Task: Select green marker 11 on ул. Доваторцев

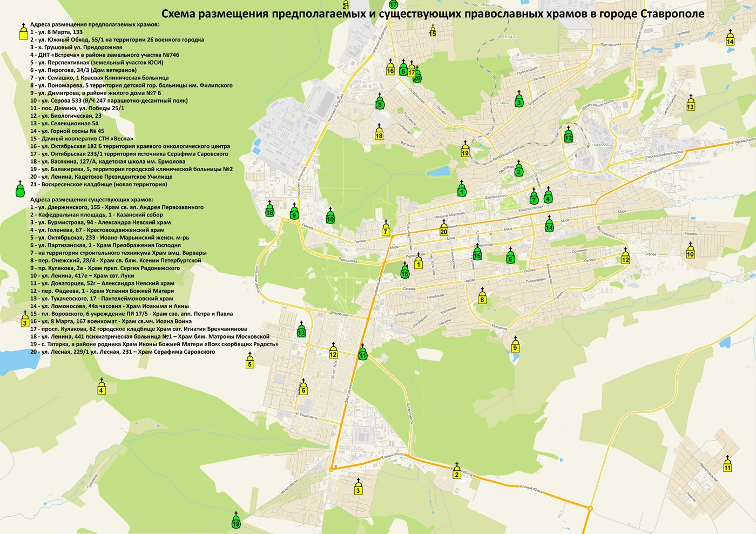Action: (363, 356)
